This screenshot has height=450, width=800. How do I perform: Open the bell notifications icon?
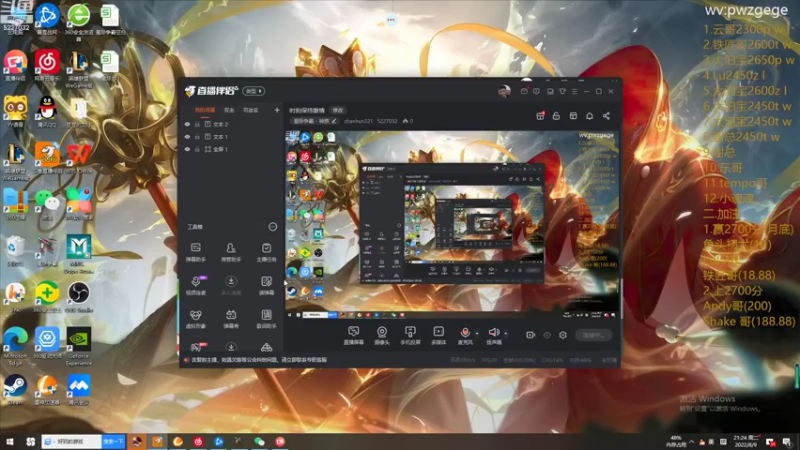tap(589, 116)
